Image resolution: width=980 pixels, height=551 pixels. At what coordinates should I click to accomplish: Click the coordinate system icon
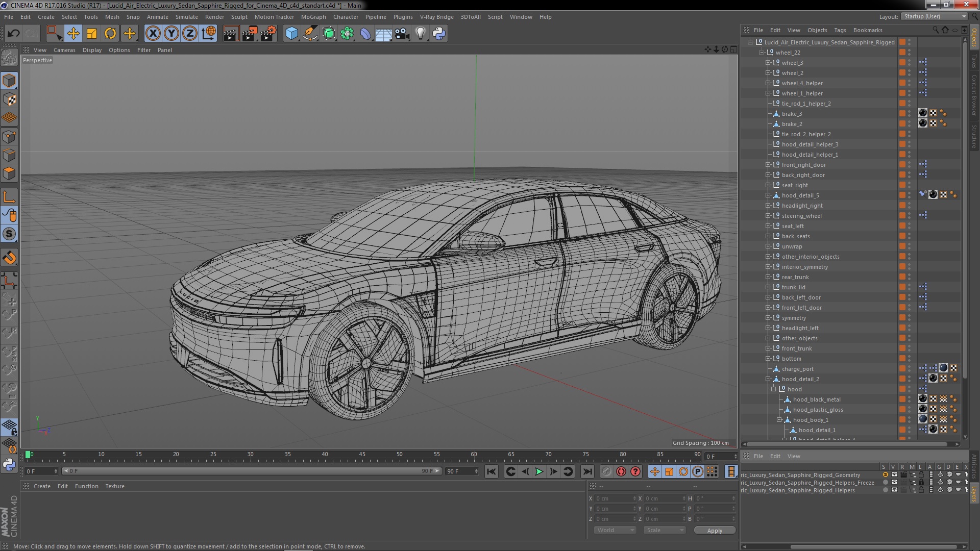tap(208, 34)
